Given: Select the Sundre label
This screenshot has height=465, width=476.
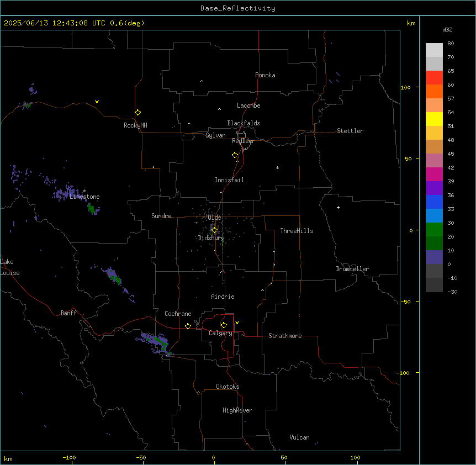Looking at the screenshot, I should click(161, 216).
